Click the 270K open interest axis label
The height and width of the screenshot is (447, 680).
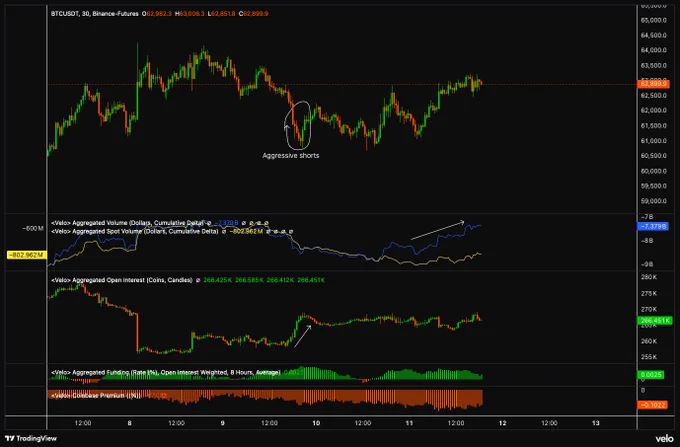point(649,309)
